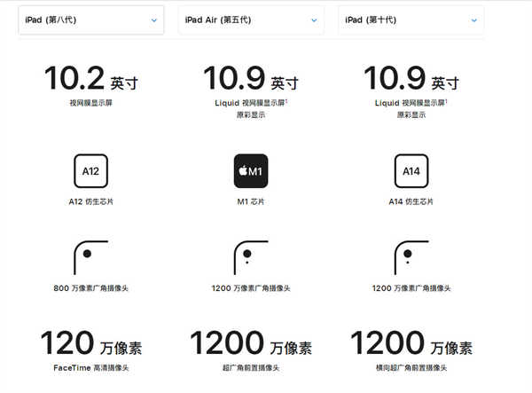Open the iPad Air (第五代) model dropdown
The image size is (532, 393).
tap(251, 20)
